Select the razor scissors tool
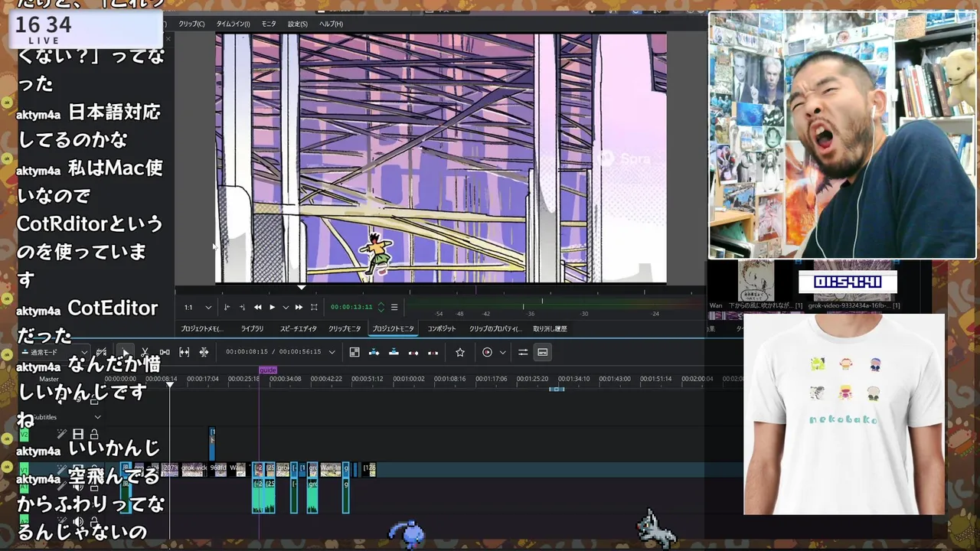980x551 pixels. pos(145,352)
